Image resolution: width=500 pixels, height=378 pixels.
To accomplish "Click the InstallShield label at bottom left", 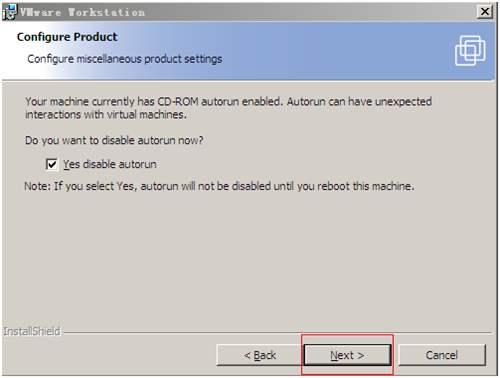I will coord(32,331).
